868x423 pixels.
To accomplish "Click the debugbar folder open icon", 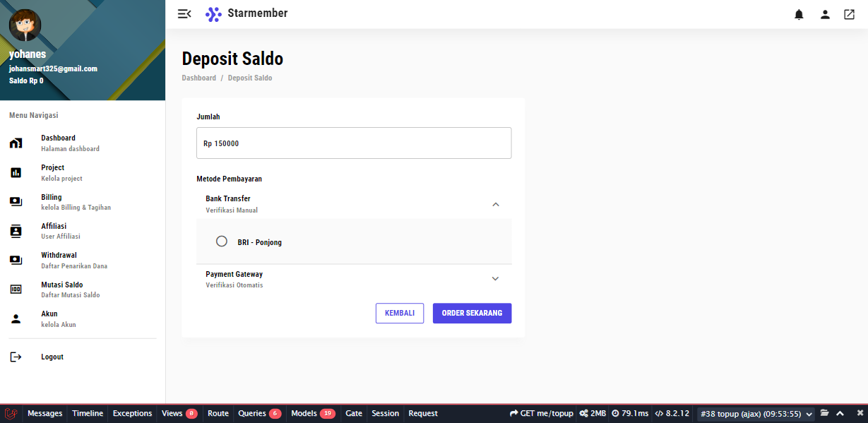I will point(824,413).
